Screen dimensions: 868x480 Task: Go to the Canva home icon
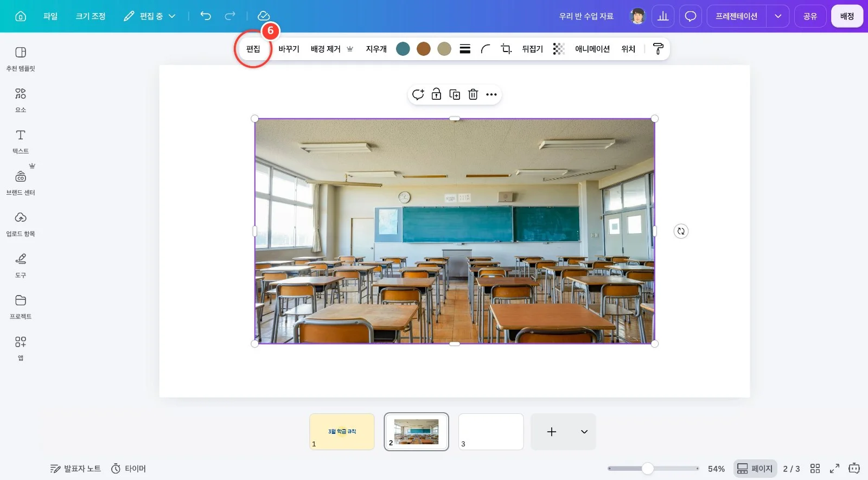21,16
